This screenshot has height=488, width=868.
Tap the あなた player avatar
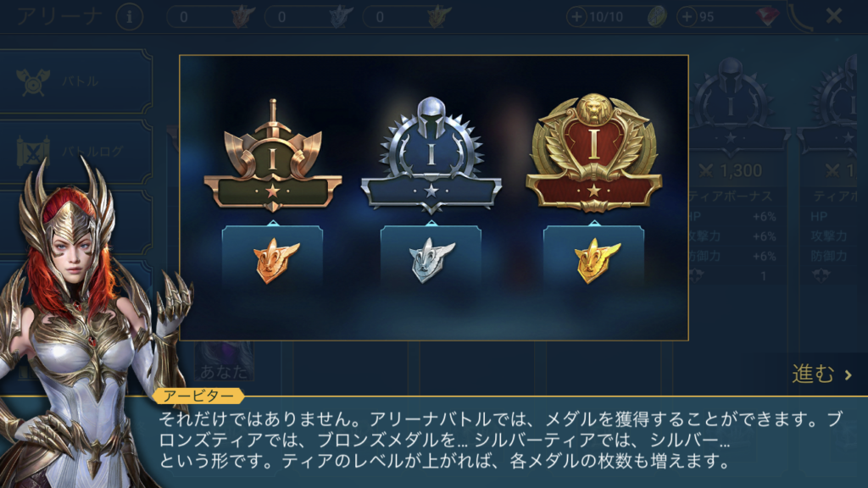point(224,361)
